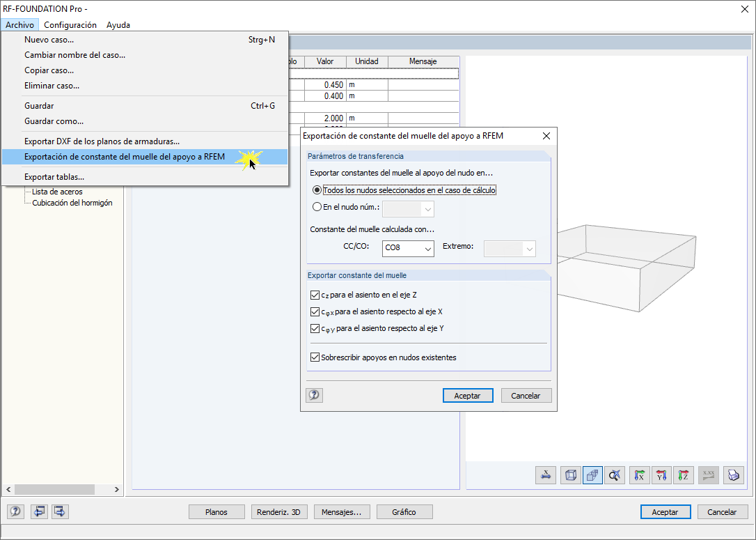
Task: Select 'Todos los nudos seleccionados' radio option
Action: 317,190
